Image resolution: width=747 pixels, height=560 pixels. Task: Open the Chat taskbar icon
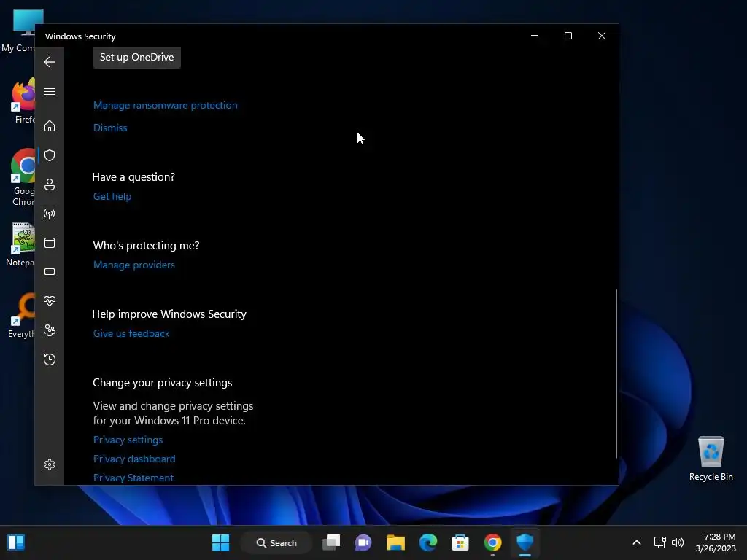363,542
